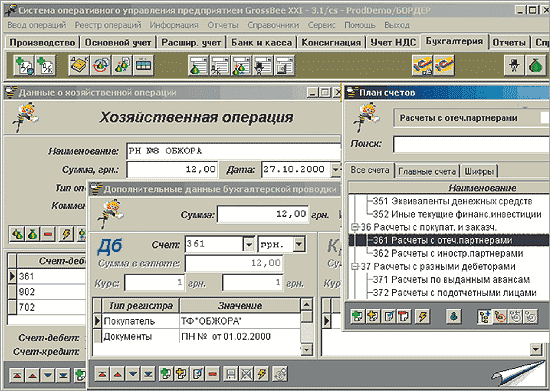550x391 pixels.
Task: Switch to the Учет НДС tab
Action: tap(393, 43)
